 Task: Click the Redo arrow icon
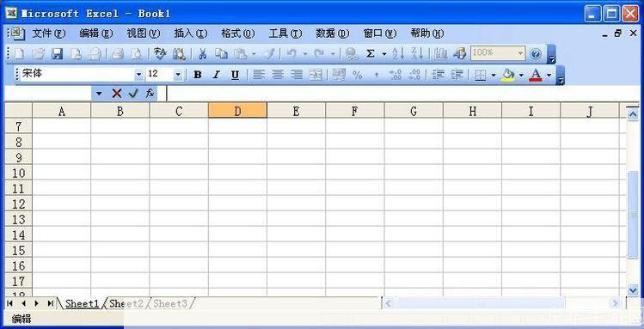(x=320, y=54)
